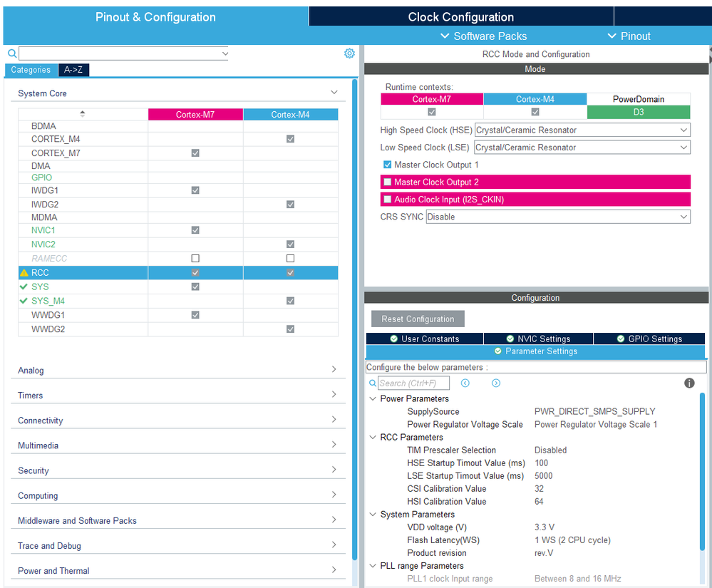Expand the Analog category
Screen dimensions: 712x588
click(x=334, y=369)
